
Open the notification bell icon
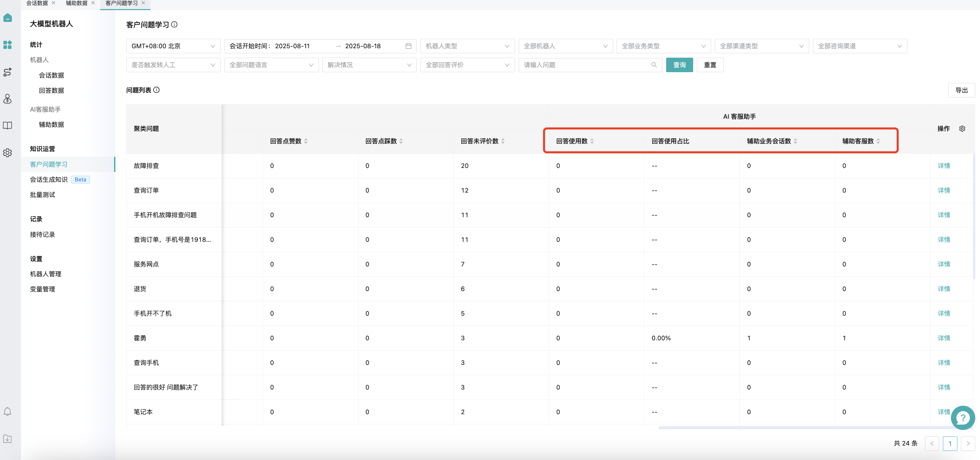tap(8, 412)
